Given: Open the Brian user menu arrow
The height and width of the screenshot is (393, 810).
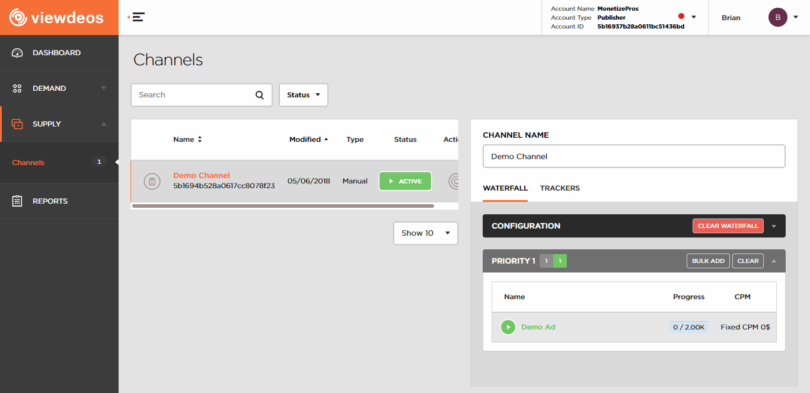Looking at the screenshot, I should [796, 17].
